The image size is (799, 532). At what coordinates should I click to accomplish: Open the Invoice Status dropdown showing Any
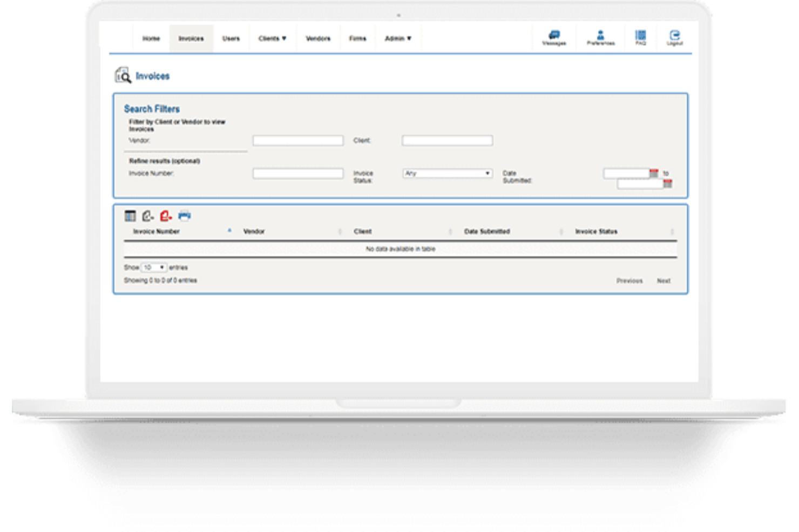click(x=448, y=173)
